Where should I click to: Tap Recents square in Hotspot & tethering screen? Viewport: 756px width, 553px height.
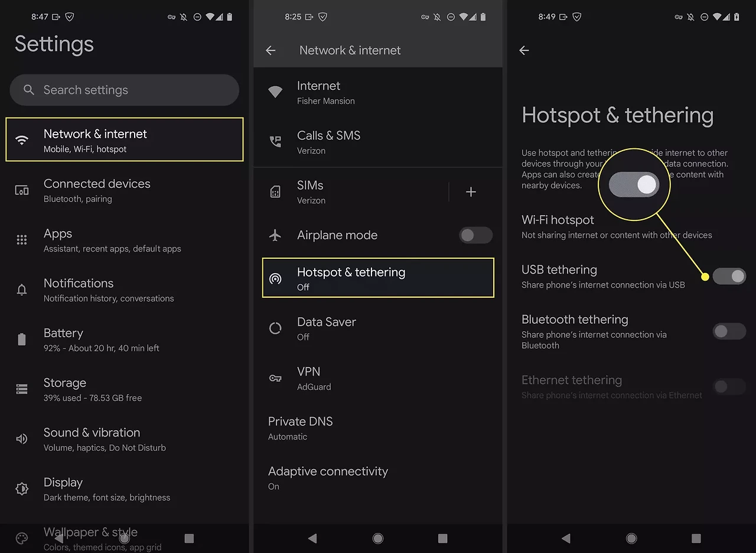coord(696,538)
